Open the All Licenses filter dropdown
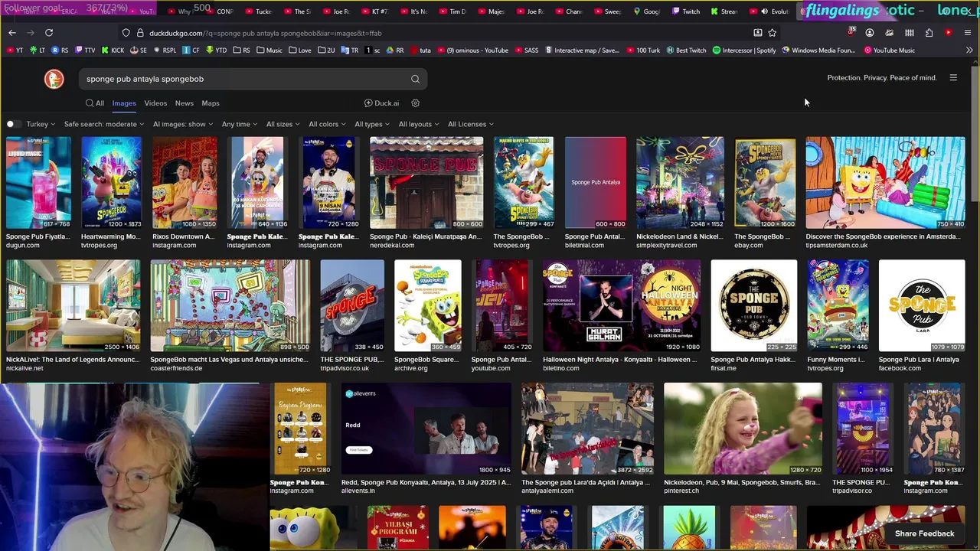This screenshot has height=551, width=980. (471, 124)
